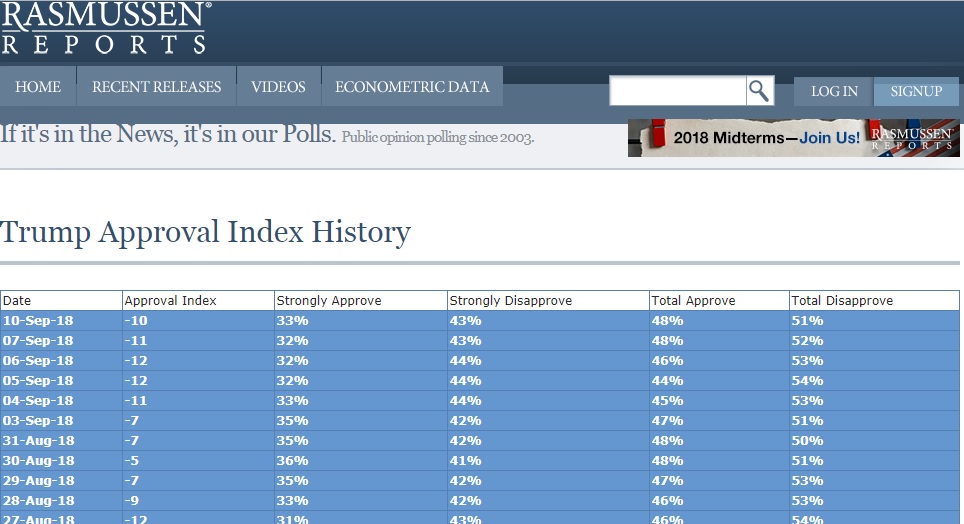The image size is (964, 524).
Task: Click the Strongly Disapprove column header
Action: pos(510,300)
